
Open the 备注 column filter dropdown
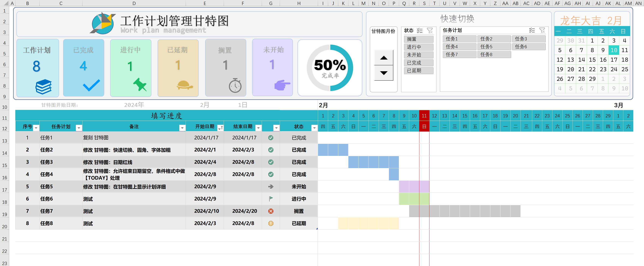pyautogui.click(x=182, y=128)
